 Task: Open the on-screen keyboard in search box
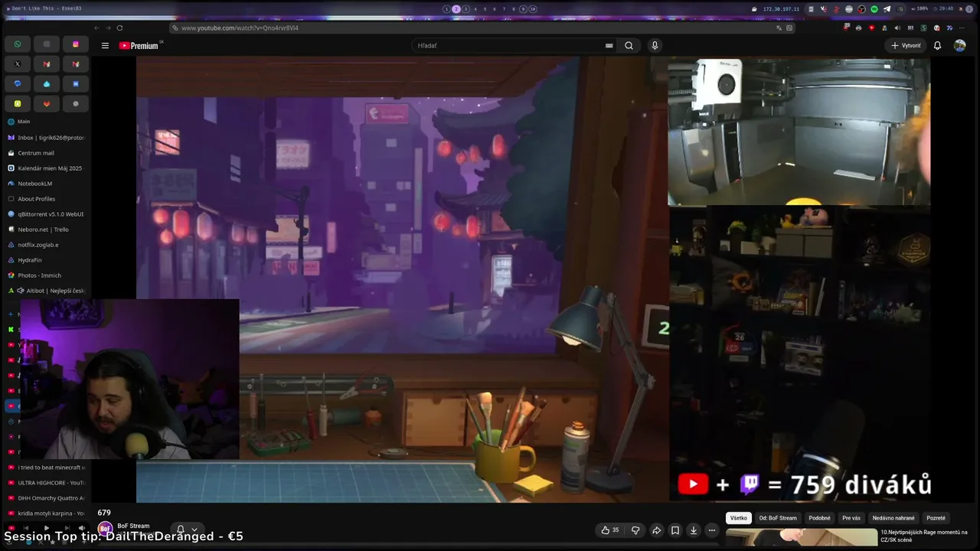[609, 46]
